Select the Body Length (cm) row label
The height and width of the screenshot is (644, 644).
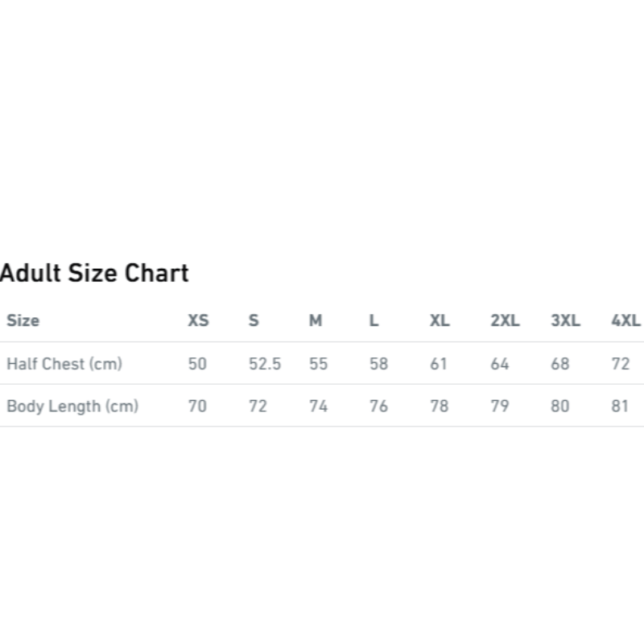[x=72, y=406]
